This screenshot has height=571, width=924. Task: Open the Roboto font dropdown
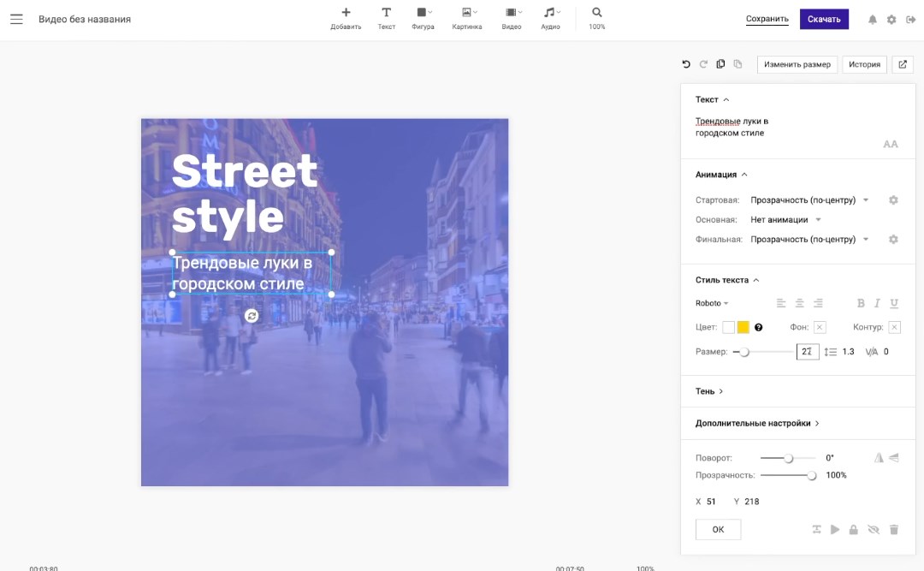[x=712, y=303]
